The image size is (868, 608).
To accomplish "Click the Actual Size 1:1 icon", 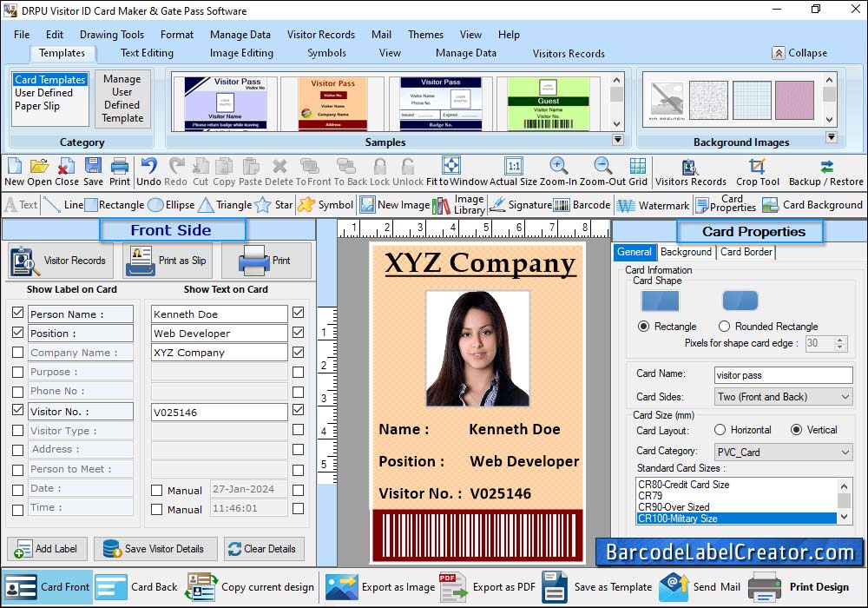I will coord(514,166).
